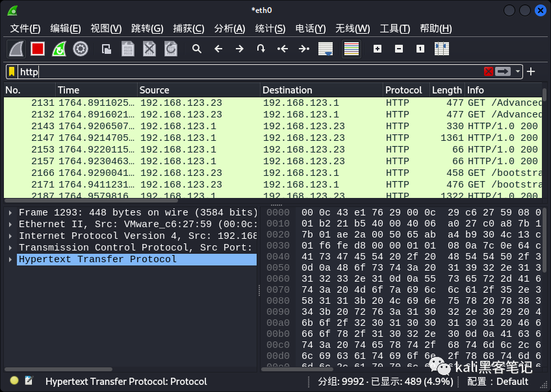551x392 pixels.
Task: Clear the http display filter
Action: 489,71
